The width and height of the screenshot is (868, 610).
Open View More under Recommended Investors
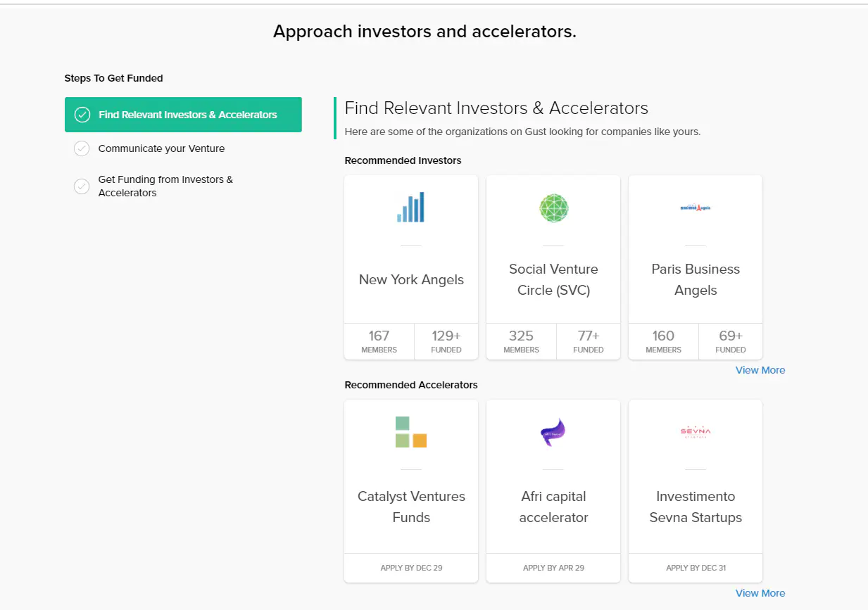click(x=760, y=369)
